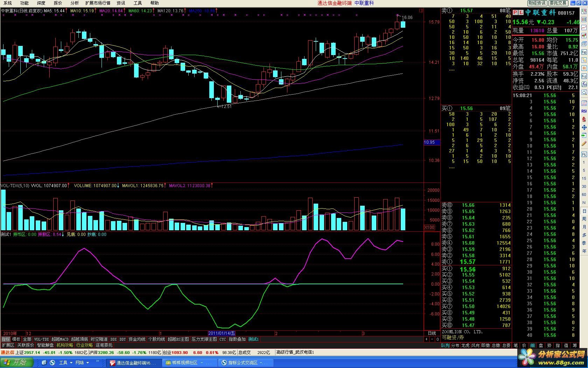588x368 pixels.
Task: Expand the 工具 taskbar dropdown
Action: [71, 363]
